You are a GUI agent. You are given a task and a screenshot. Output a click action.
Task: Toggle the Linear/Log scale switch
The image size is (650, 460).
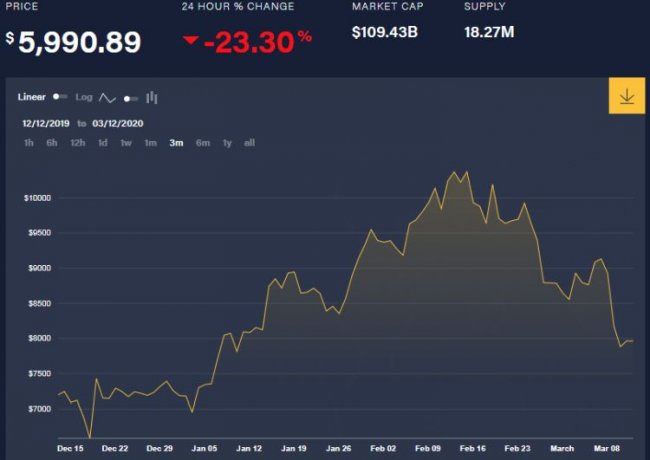point(61,97)
